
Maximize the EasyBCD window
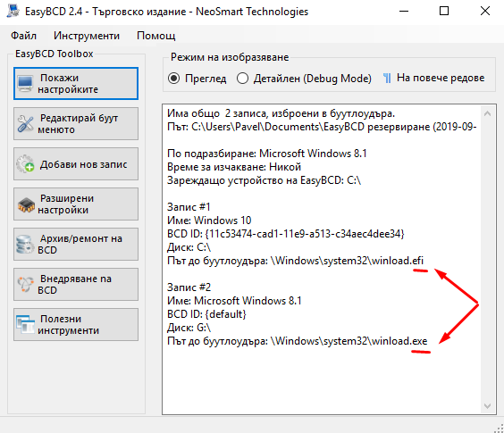pos(444,11)
